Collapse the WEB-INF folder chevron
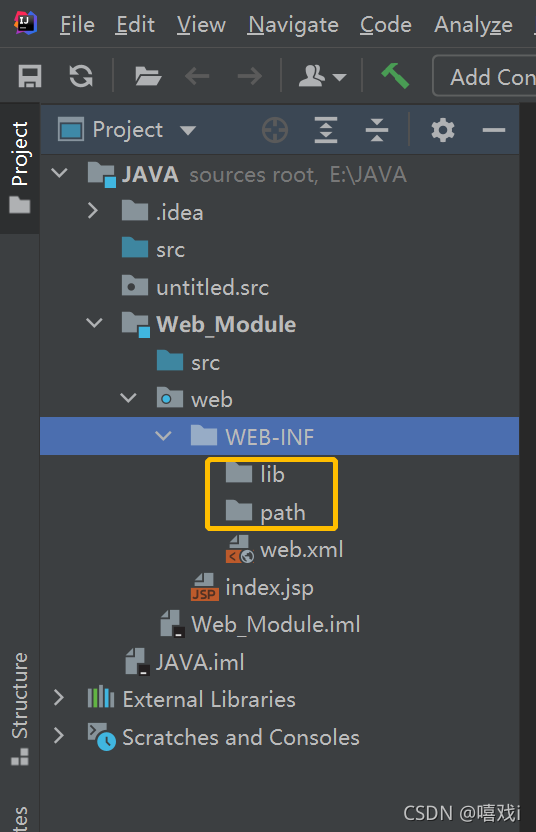Viewport: 536px width, 832px height. click(x=163, y=436)
